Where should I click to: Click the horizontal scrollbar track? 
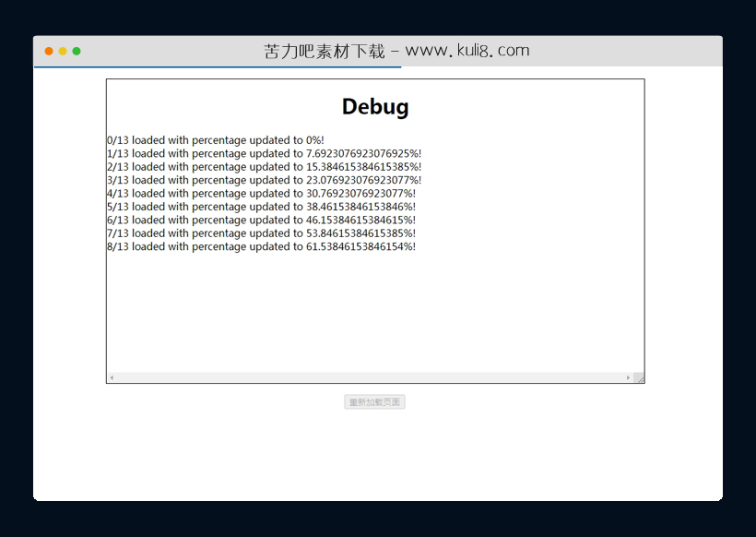click(369, 376)
